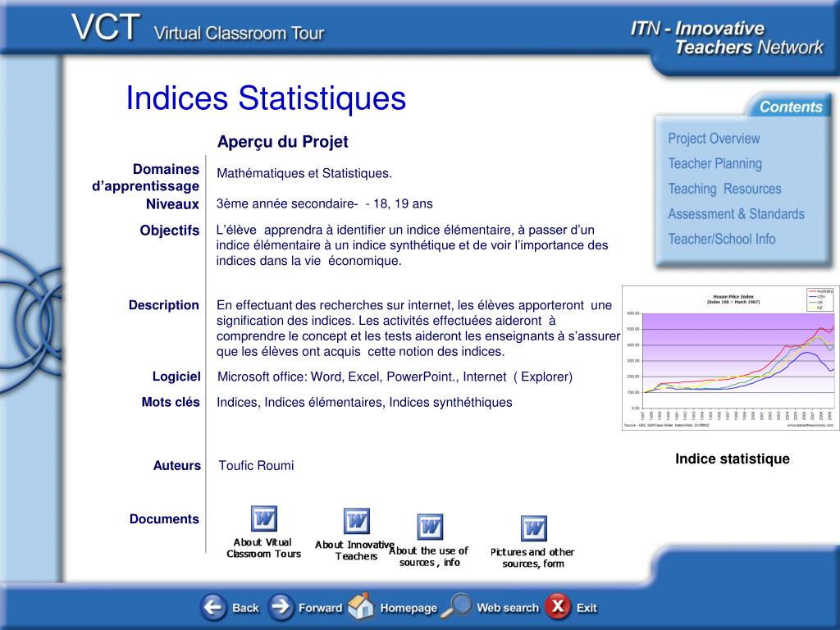
Task: Click the 'Mots clés' label
Action: point(171,402)
